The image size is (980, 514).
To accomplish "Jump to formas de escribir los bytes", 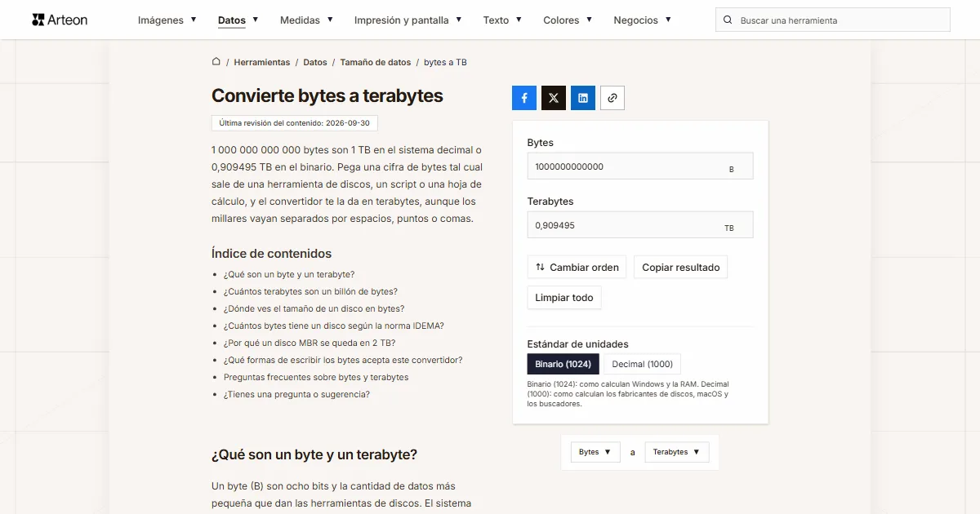I will coord(343,360).
